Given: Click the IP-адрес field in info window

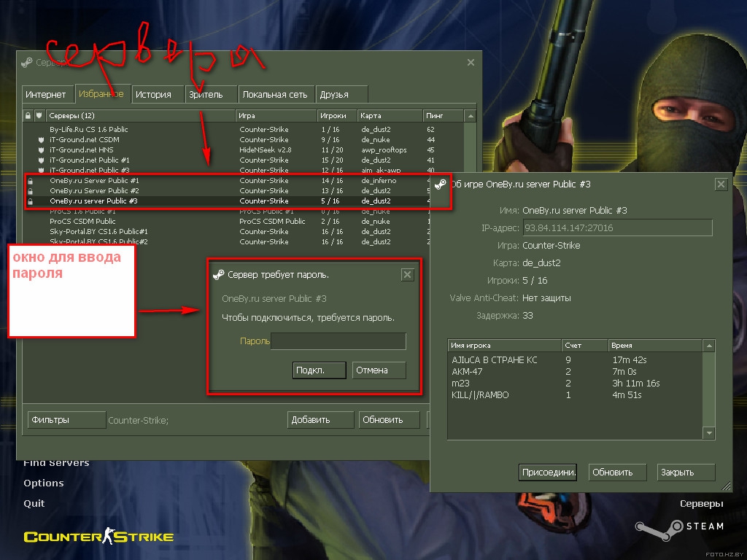Looking at the screenshot, I should [618, 227].
